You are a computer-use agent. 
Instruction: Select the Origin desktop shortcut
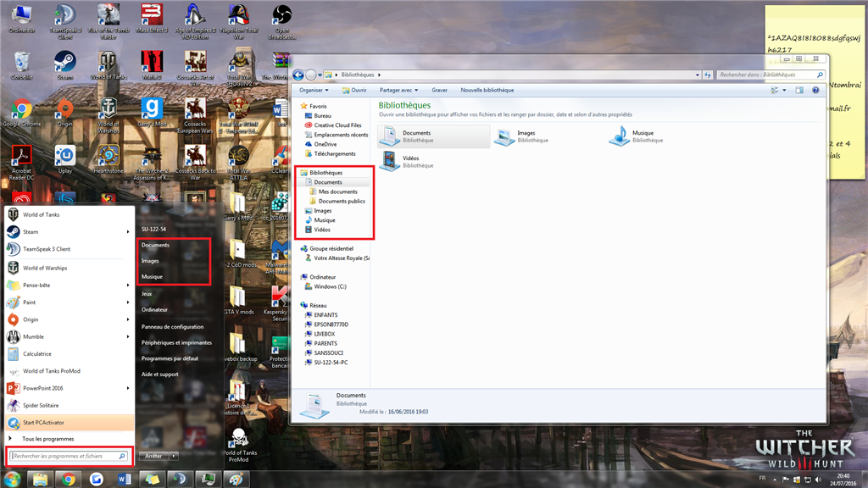(64, 113)
